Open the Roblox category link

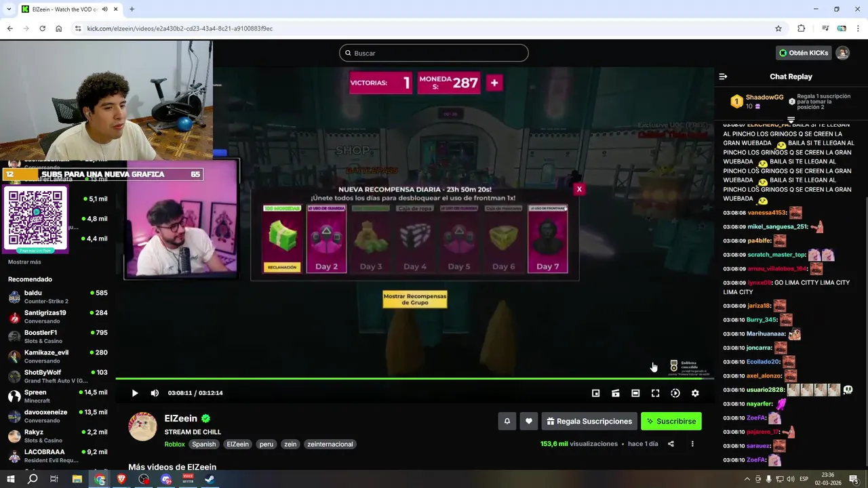pyautogui.click(x=174, y=445)
